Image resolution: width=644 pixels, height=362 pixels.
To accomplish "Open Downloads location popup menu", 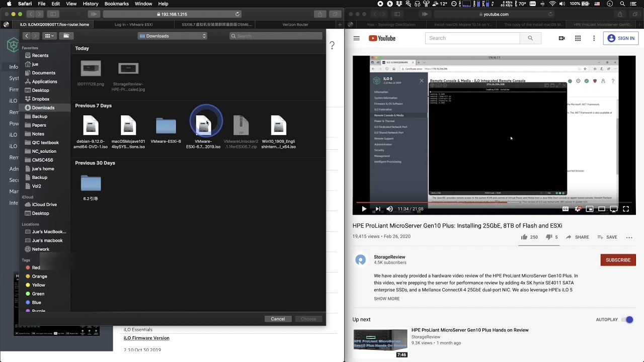I will pyautogui.click(x=172, y=36).
